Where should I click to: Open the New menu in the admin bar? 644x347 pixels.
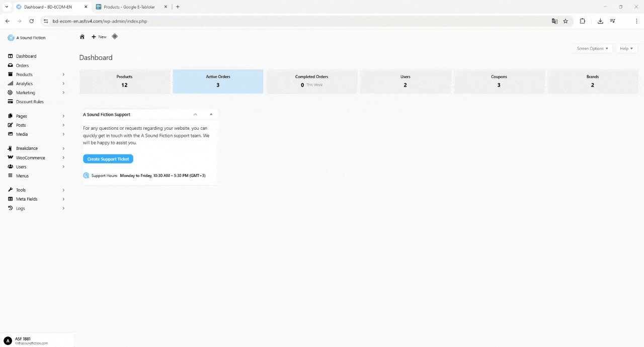point(99,37)
